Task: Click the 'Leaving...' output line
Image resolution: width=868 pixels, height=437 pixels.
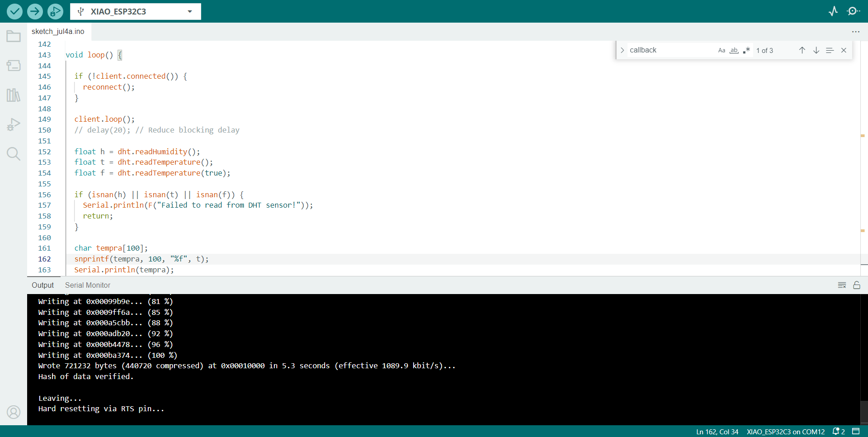Action: coord(60,398)
